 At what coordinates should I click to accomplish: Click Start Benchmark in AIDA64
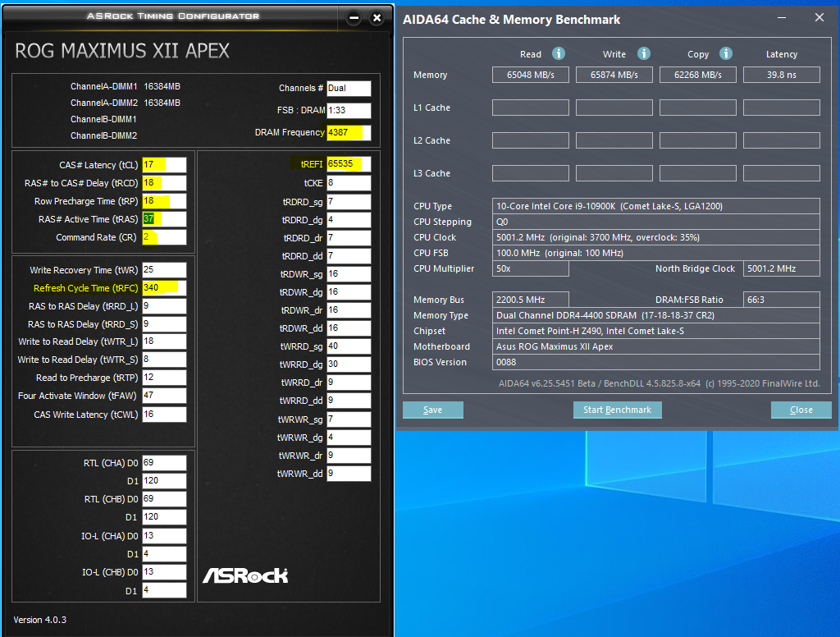click(x=617, y=410)
